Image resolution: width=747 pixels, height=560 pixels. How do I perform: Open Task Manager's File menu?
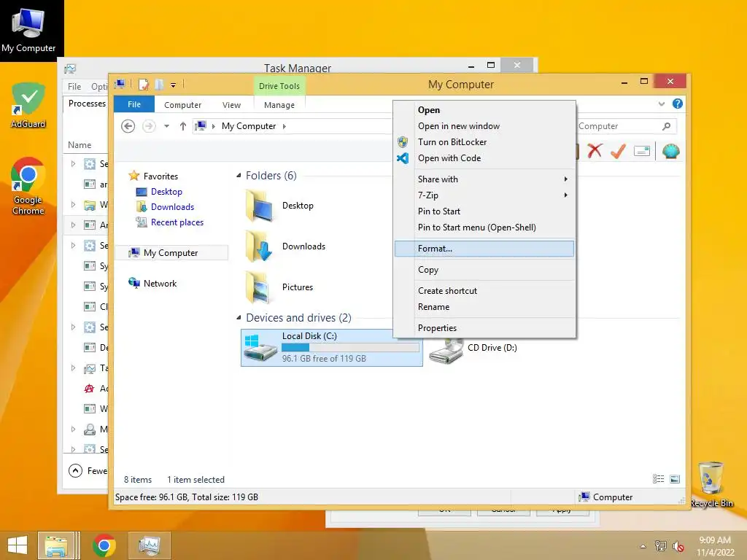[74, 87]
